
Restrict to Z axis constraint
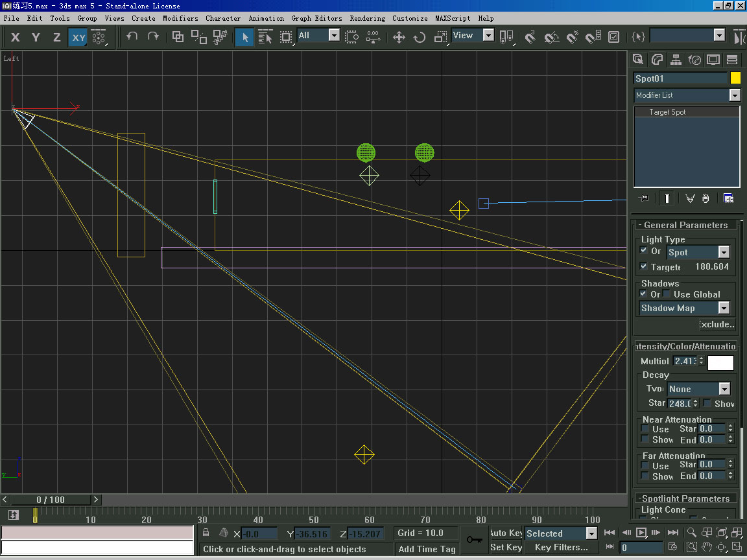click(x=56, y=37)
